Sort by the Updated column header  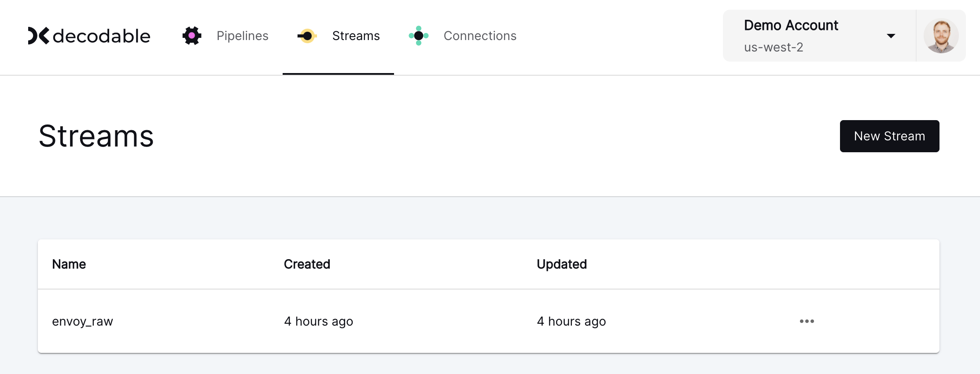(x=562, y=264)
